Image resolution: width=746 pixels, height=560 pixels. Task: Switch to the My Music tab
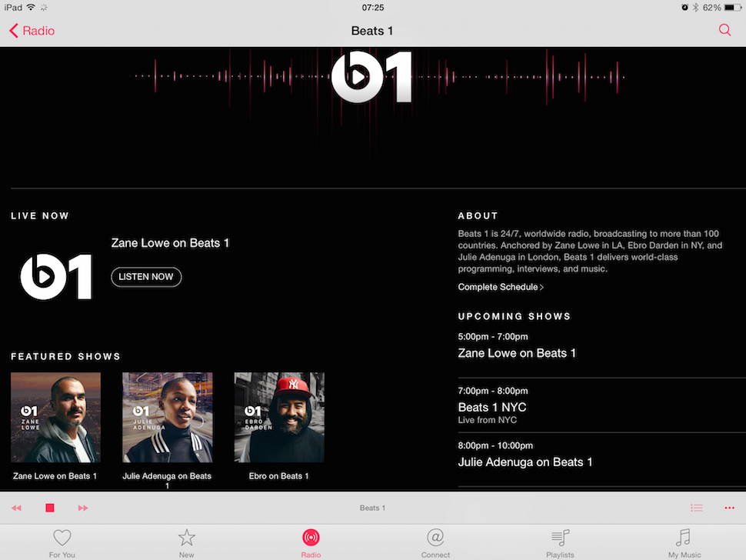[x=684, y=543]
